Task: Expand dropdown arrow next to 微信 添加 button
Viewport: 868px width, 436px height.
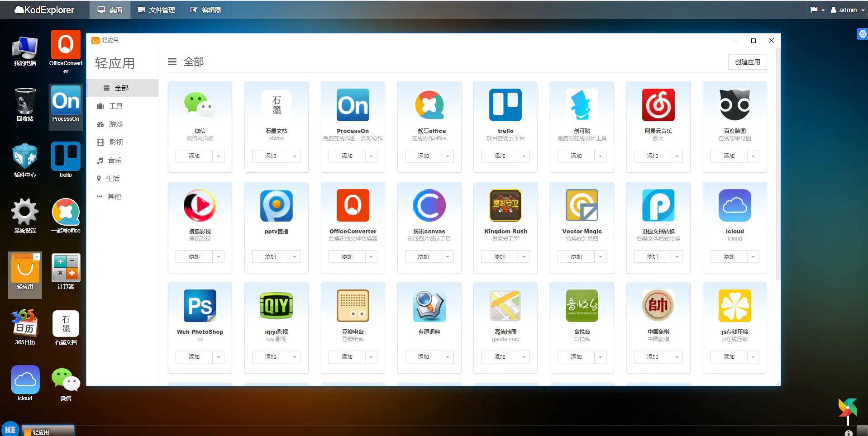Action: pyautogui.click(x=219, y=156)
